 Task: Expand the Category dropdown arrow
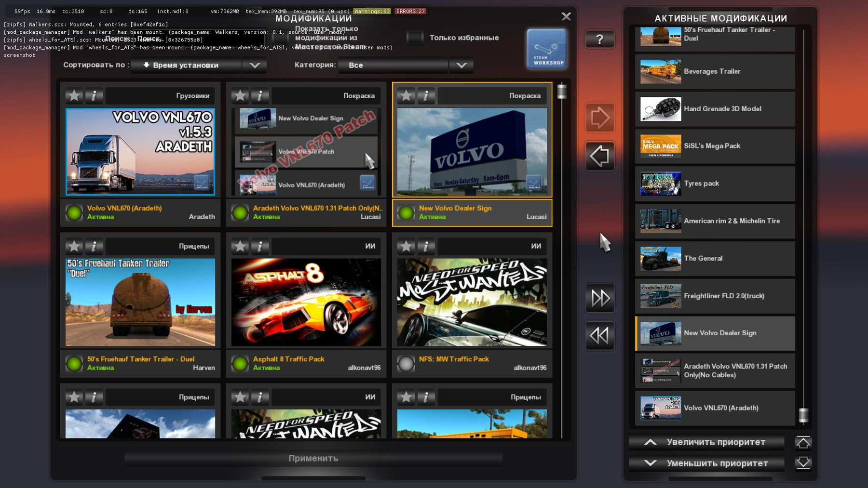[461, 65]
